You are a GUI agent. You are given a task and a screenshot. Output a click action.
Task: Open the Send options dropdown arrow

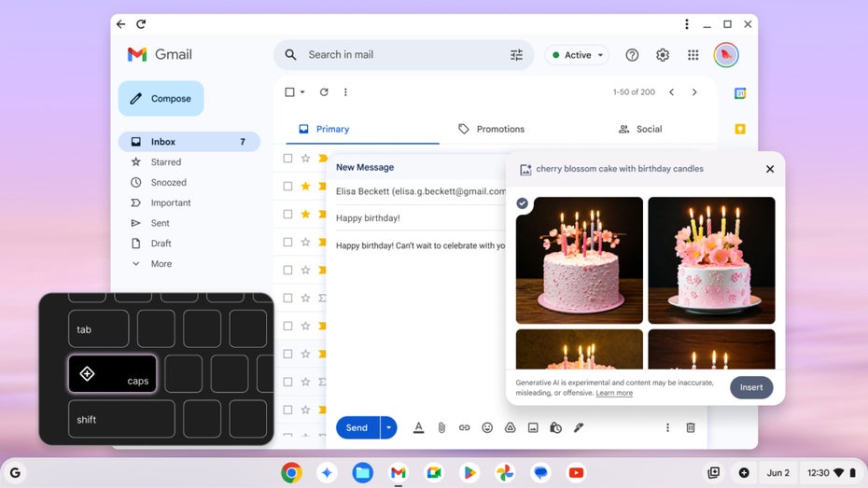click(x=388, y=427)
